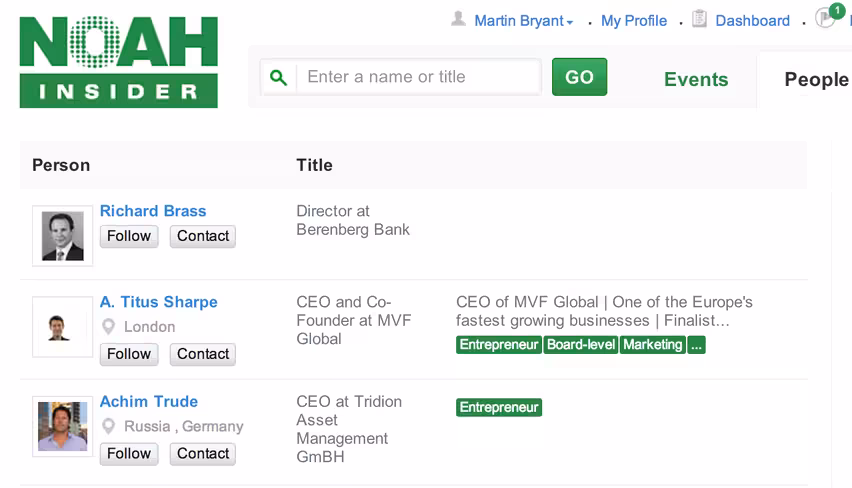Click the search magnifier icon
The height and width of the screenshot is (488, 852).
tap(278, 77)
